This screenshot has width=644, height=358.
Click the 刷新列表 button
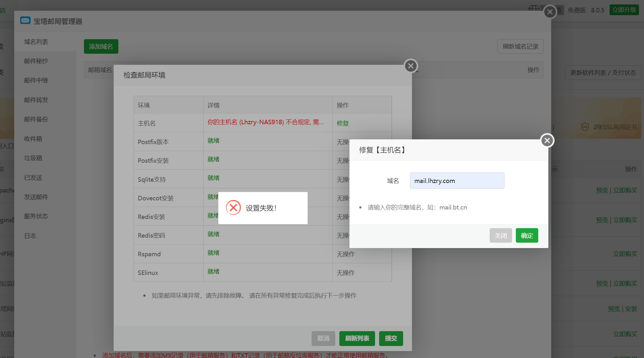pos(357,338)
